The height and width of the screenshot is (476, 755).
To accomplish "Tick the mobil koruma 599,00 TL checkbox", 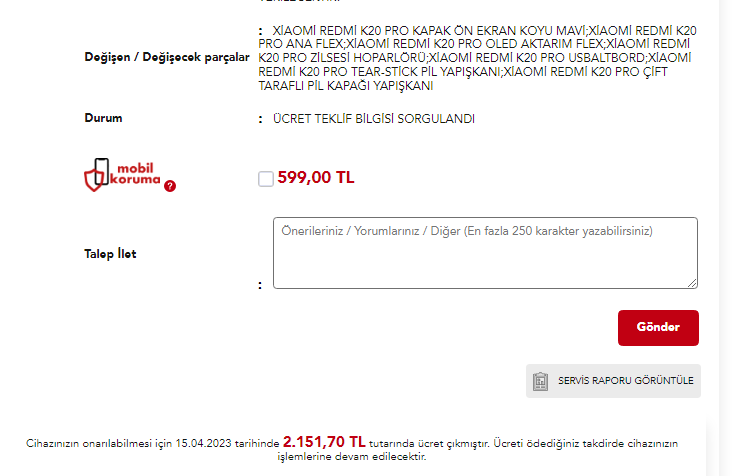I will 265,179.
